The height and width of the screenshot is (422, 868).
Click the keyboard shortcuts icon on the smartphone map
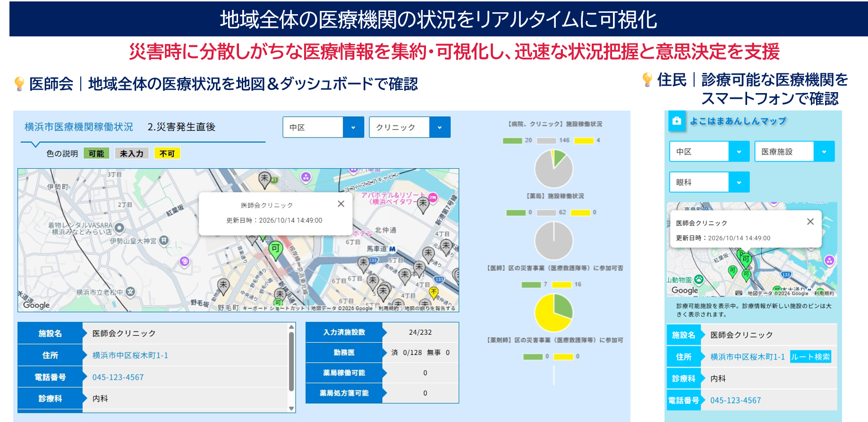(739, 293)
